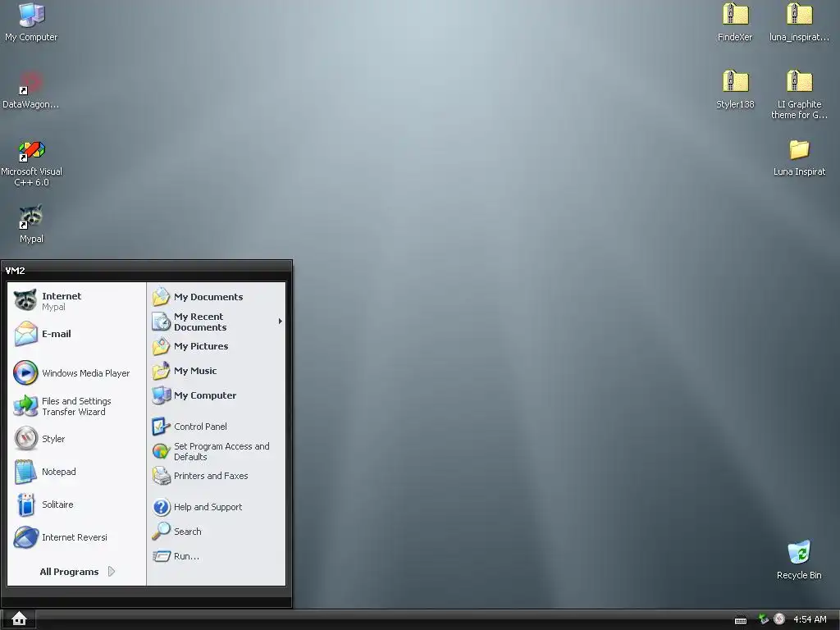Open LI Graphite theme zip folder
Image resolution: width=840 pixels, height=630 pixels.
799,95
